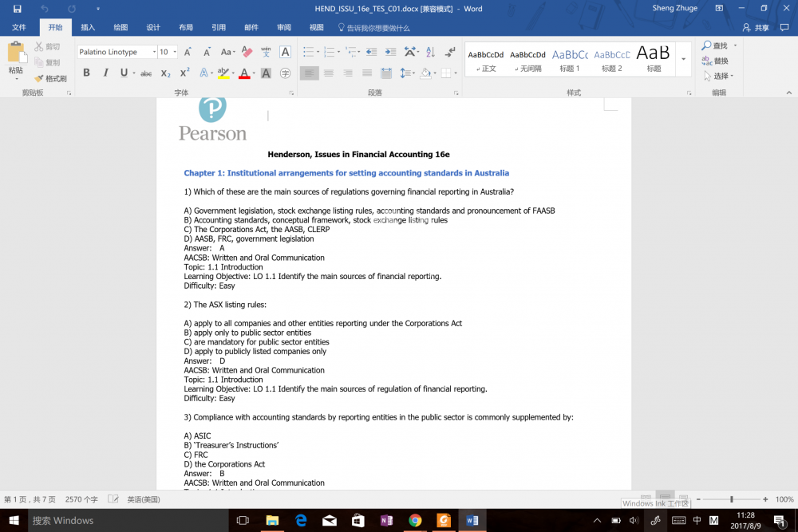798x532 pixels.
Task: Toggle Italic formatting
Action: [x=105, y=73]
